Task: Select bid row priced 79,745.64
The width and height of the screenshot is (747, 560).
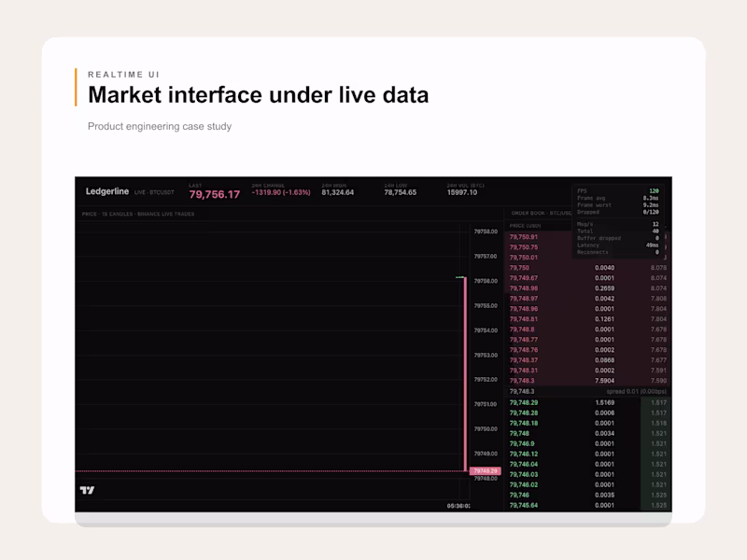Action: click(x=588, y=506)
